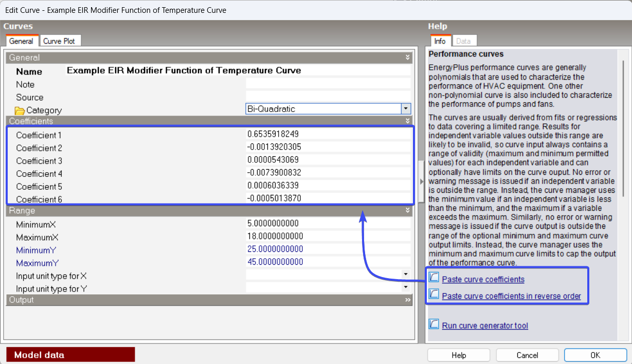
Task: Select the Data help tab
Action: coord(463,41)
